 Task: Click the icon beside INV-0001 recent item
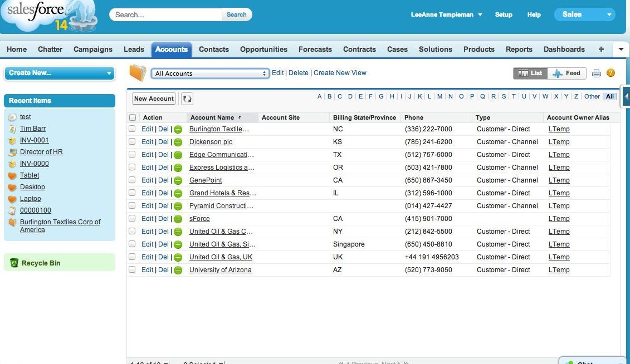click(x=12, y=140)
